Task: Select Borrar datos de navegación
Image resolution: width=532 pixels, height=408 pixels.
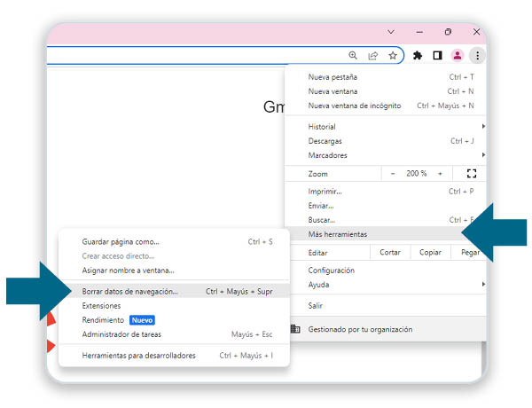Action: pyautogui.click(x=130, y=291)
